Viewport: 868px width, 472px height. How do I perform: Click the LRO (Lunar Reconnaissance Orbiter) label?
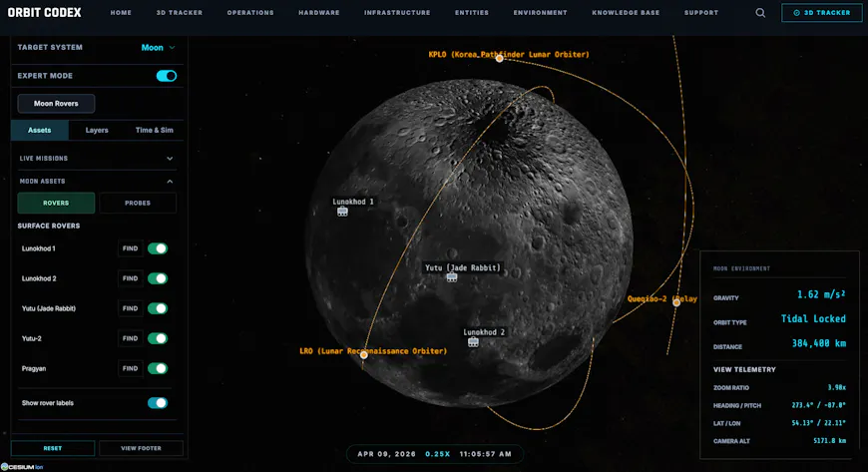pyautogui.click(x=373, y=351)
